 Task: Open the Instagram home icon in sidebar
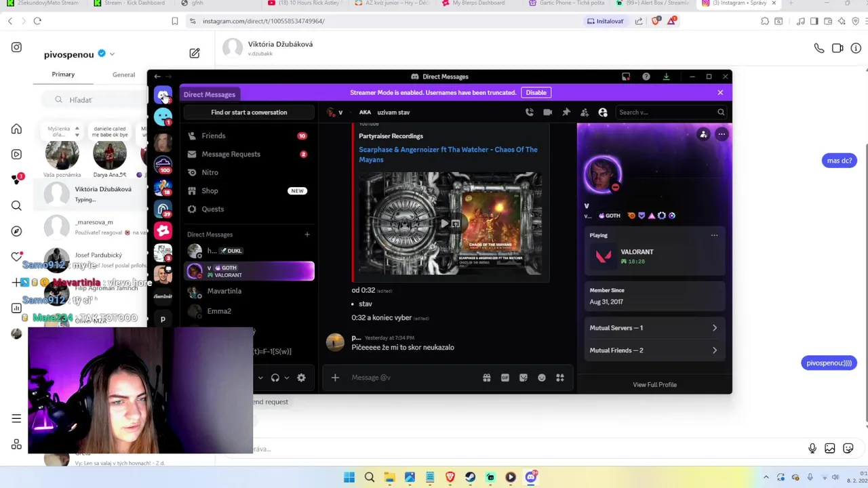tap(16, 129)
